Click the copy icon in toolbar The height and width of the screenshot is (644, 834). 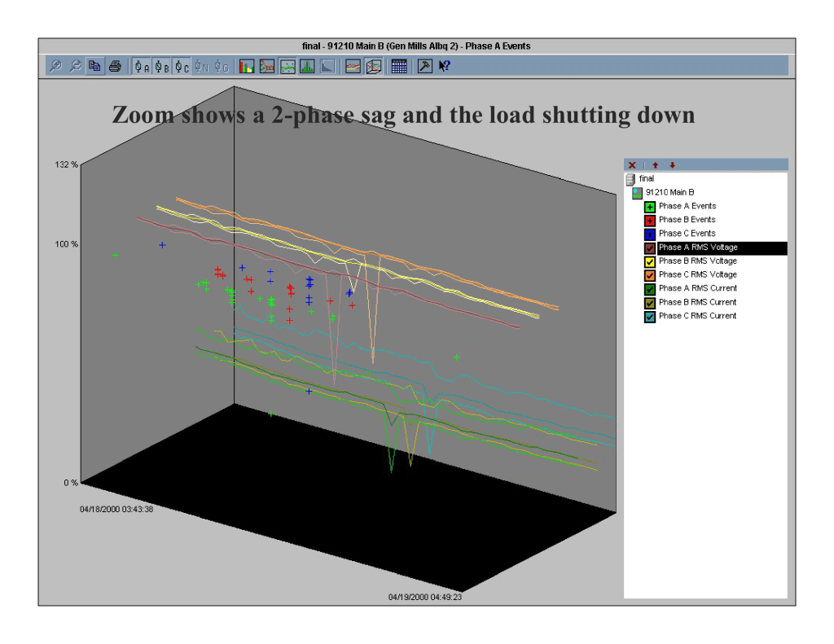click(x=94, y=67)
